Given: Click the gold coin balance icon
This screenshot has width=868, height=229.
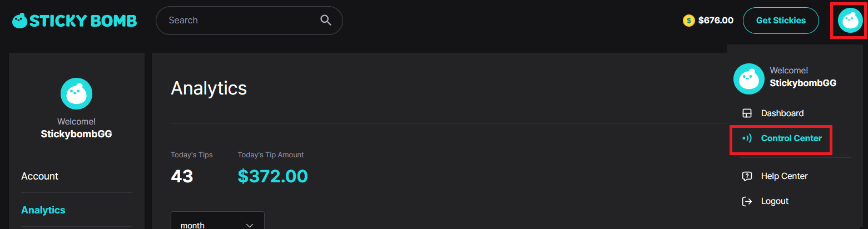Looking at the screenshot, I should coord(688,21).
